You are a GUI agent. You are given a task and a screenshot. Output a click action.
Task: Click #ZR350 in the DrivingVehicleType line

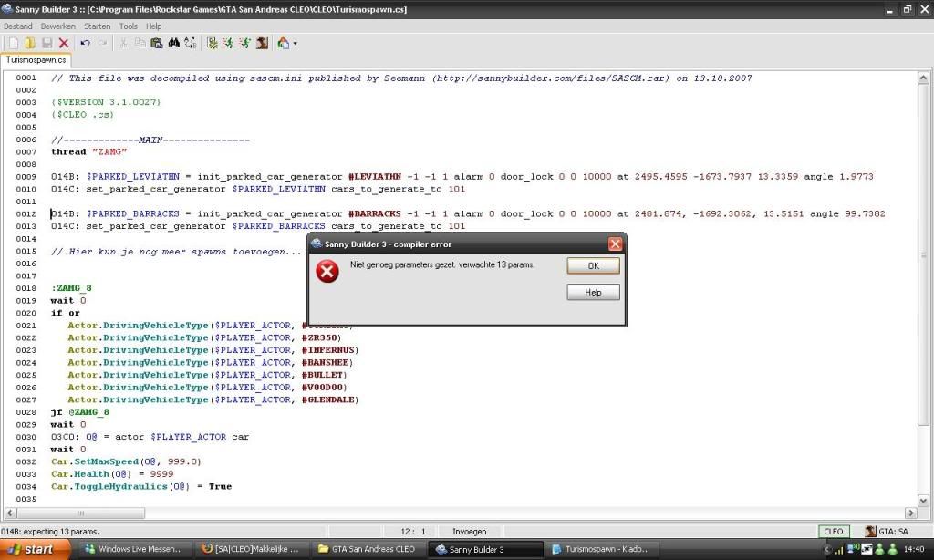(x=321, y=337)
